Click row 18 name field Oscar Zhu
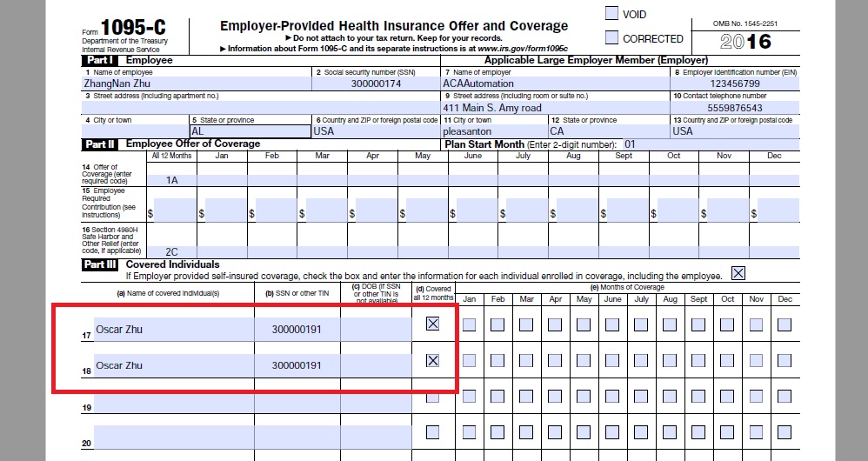868x461 pixels. pos(174,365)
